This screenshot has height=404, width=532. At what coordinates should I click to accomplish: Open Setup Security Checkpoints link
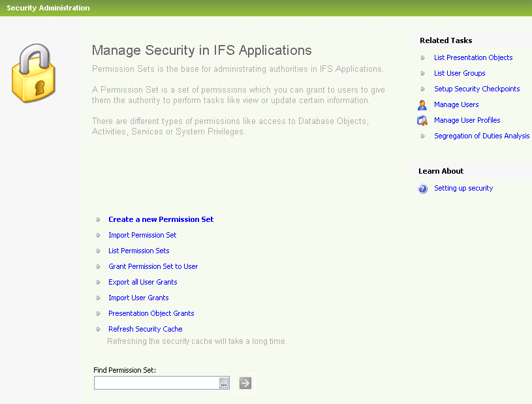tap(477, 89)
